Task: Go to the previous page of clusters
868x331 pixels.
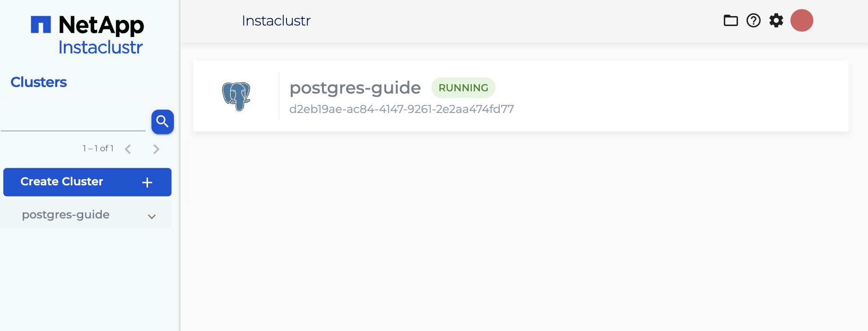Action: 128,149
